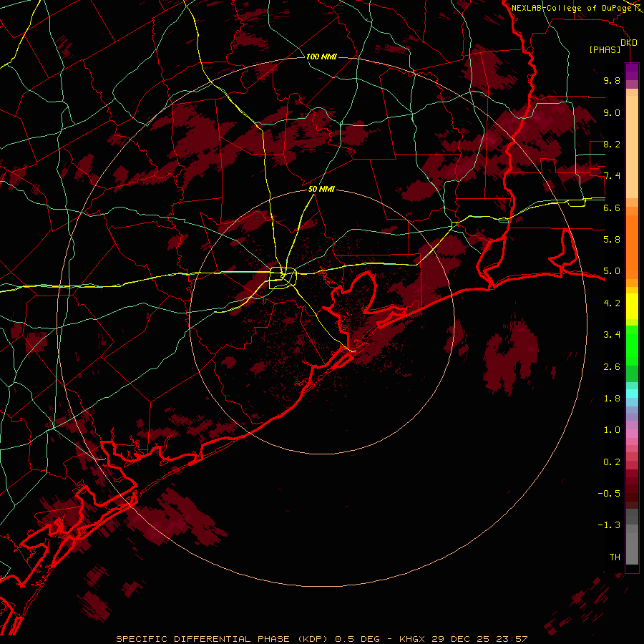This screenshot has width=644, height=644.
Task: Click the 2.6 scale value
Action: tap(612, 367)
